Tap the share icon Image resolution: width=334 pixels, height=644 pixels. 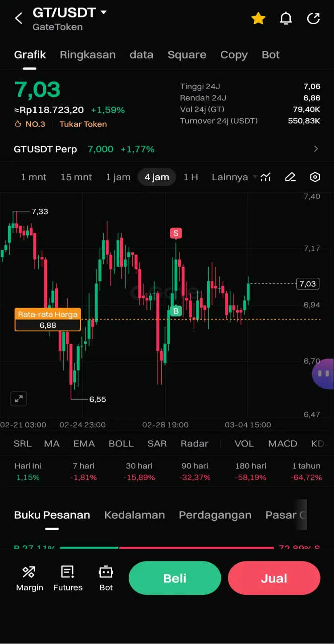[314, 18]
